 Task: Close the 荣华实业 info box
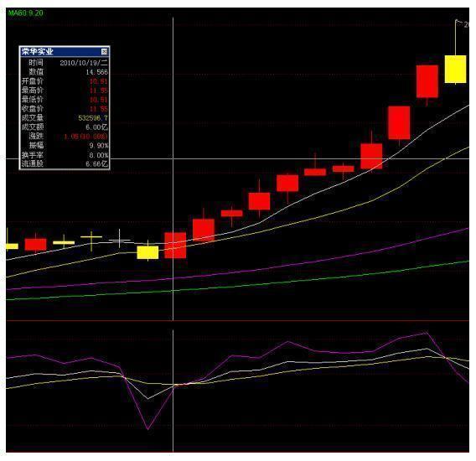coord(104,52)
